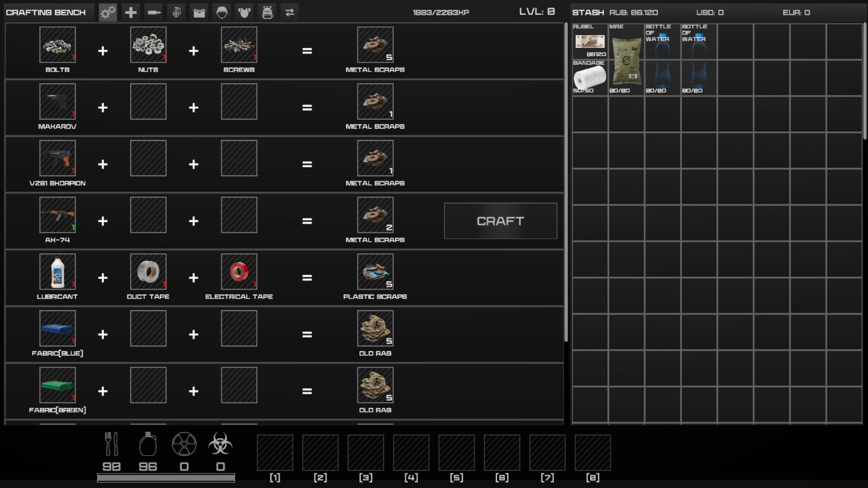Select the battery container category icon
Viewport: 868px width, 488px height.
[199, 12]
